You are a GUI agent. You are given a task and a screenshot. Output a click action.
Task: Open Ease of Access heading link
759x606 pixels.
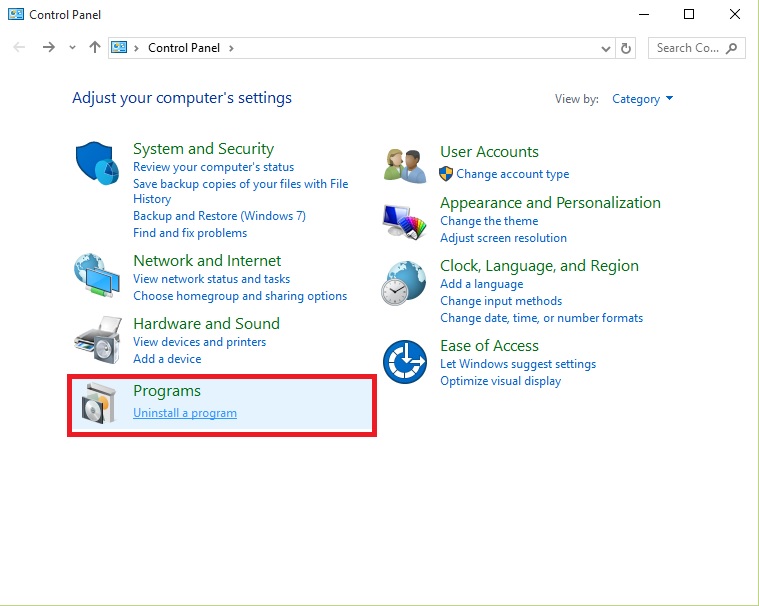coord(489,346)
